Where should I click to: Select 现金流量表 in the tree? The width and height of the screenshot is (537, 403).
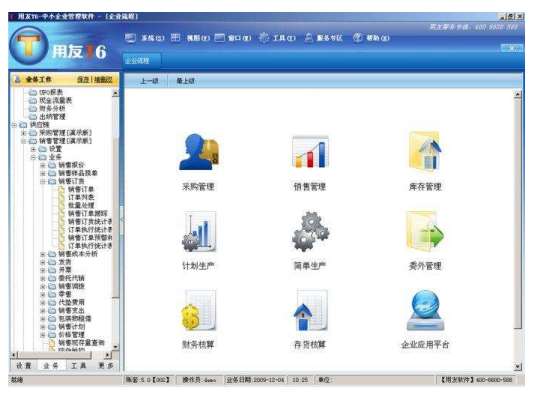(55, 100)
